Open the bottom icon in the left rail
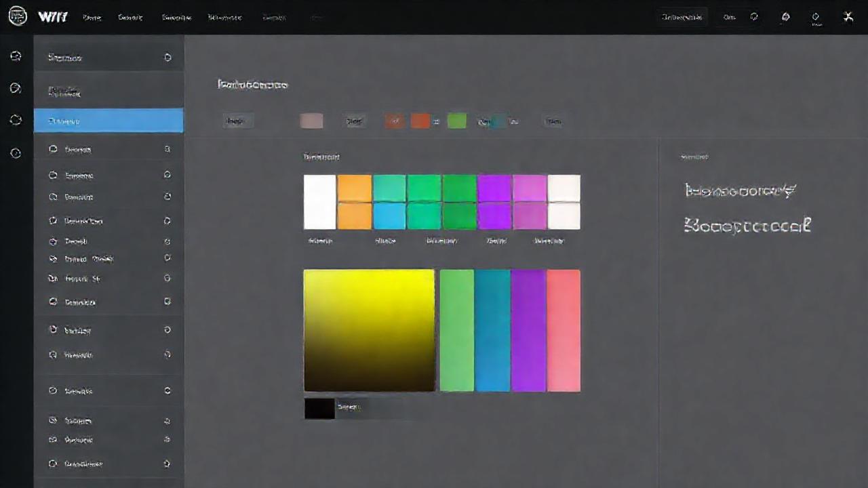Image resolution: width=868 pixels, height=488 pixels. [x=16, y=153]
